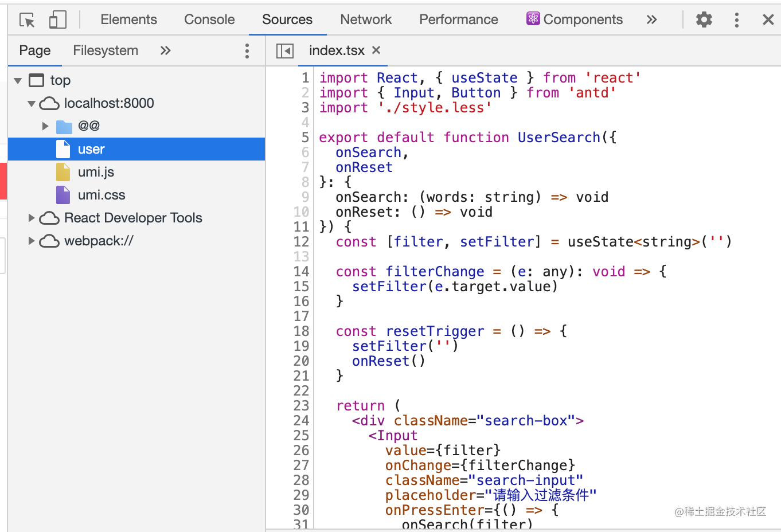This screenshot has width=781, height=532.
Task: Click the cloud icon beside localhost:8000
Action: [x=50, y=103]
